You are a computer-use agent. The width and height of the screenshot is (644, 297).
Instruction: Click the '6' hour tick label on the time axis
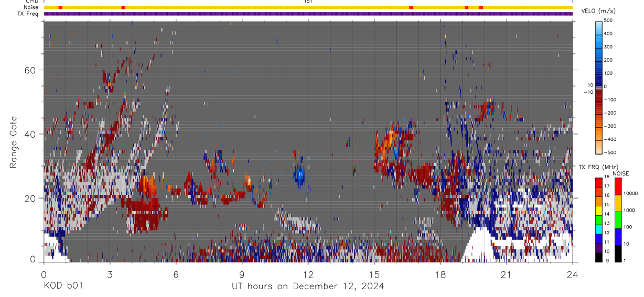click(176, 274)
